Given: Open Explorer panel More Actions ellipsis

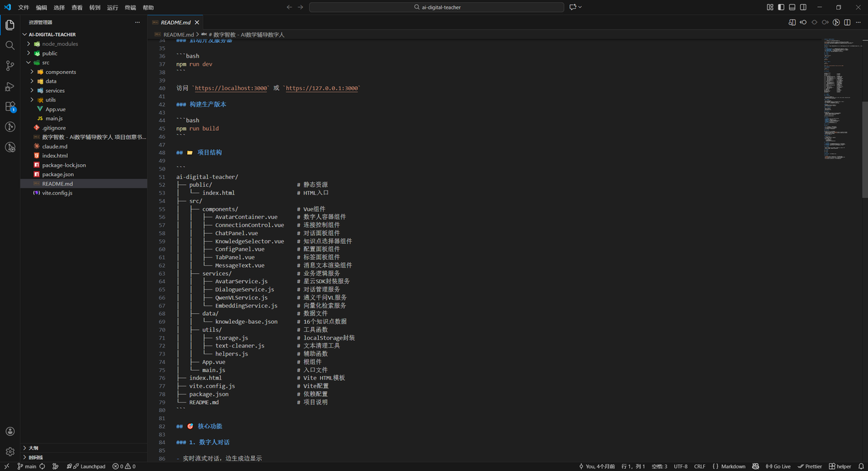Looking at the screenshot, I should 137,22.
